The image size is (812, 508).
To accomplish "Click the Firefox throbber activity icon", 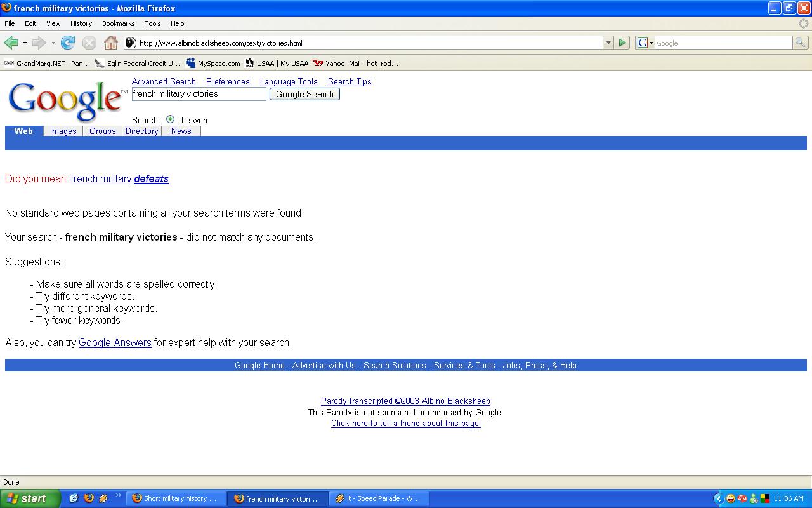I will tap(804, 23).
